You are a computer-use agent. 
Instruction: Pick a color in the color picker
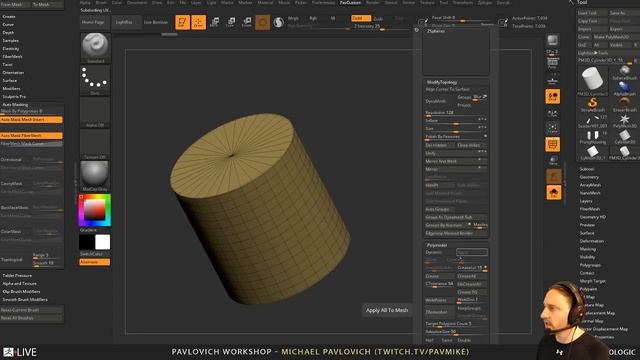pos(95,209)
